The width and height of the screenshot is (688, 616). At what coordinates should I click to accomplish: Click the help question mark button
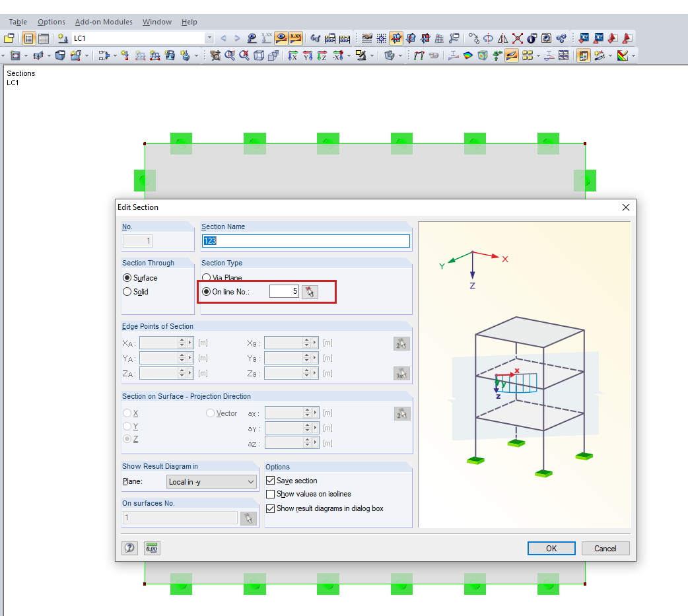pyautogui.click(x=129, y=547)
